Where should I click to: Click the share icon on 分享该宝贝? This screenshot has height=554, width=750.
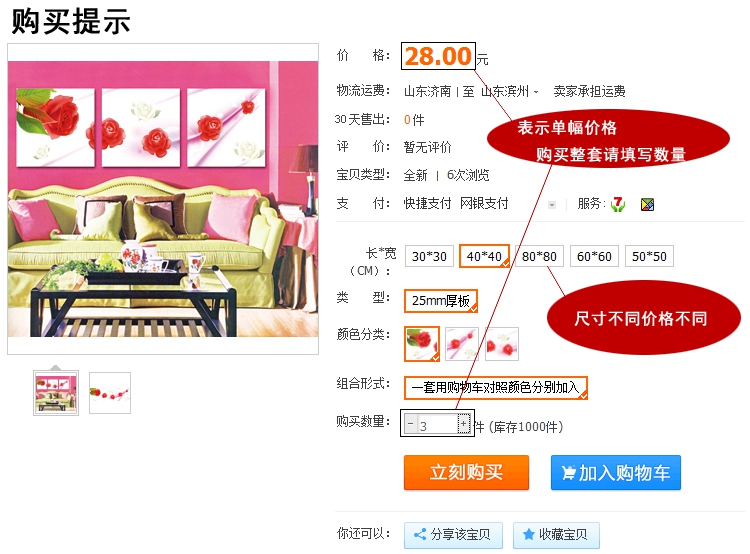(x=420, y=534)
